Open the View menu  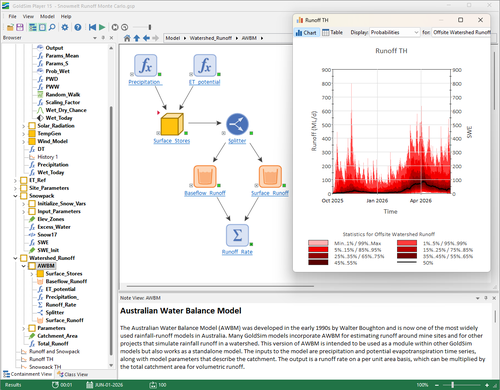[x=28, y=16]
